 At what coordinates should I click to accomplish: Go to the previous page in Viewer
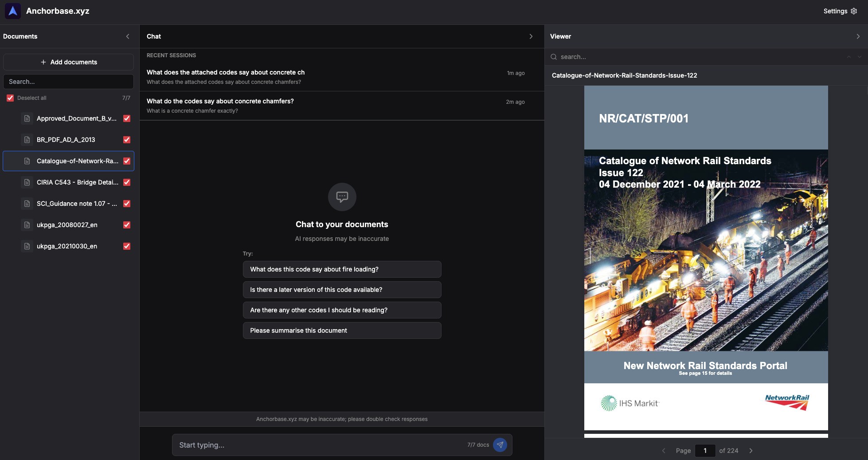point(664,451)
